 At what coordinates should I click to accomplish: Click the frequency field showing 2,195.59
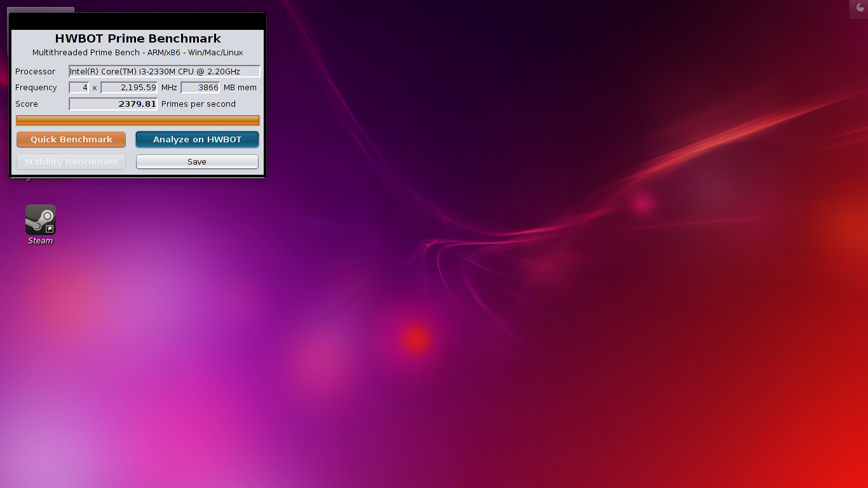pyautogui.click(x=129, y=88)
